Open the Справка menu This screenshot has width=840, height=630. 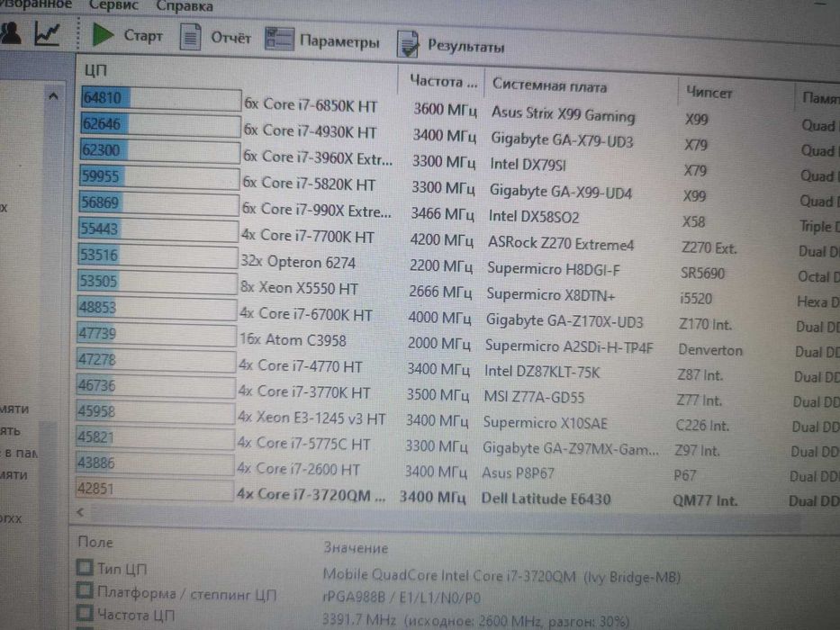(x=185, y=7)
